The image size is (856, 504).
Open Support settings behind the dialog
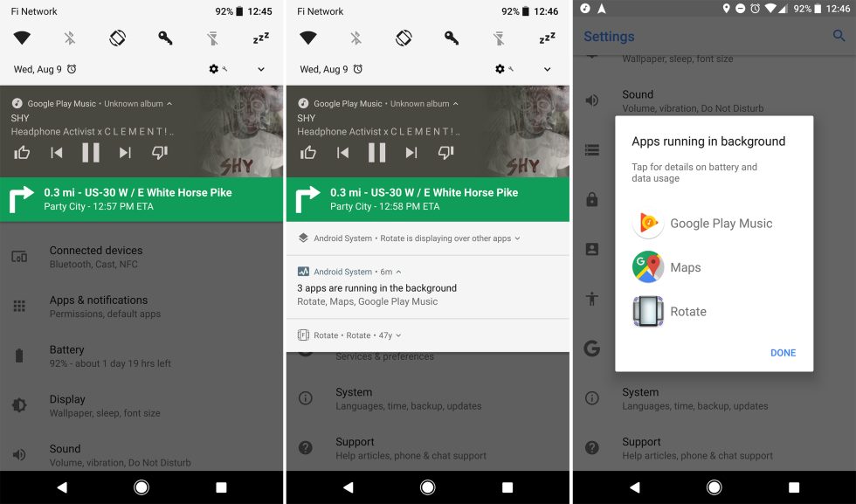[x=714, y=448]
